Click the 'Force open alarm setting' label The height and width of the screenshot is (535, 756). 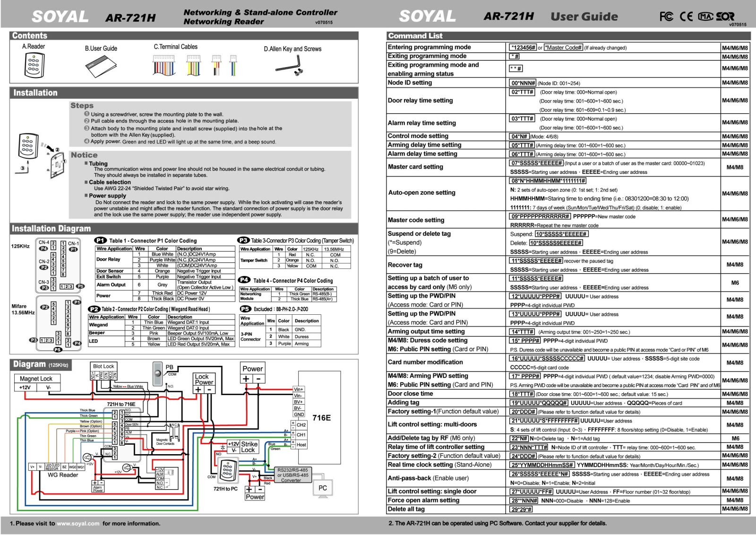tap(423, 500)
